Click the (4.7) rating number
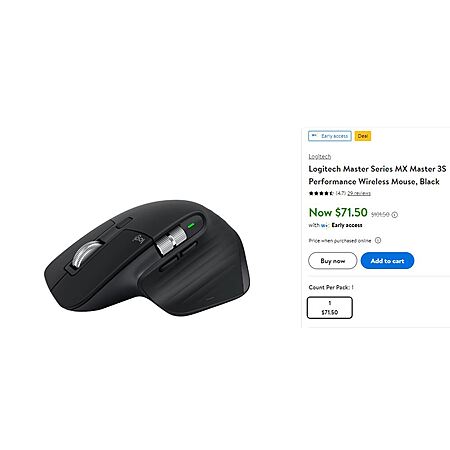Screen dimensions: 450x450 (x=341, y=193)
